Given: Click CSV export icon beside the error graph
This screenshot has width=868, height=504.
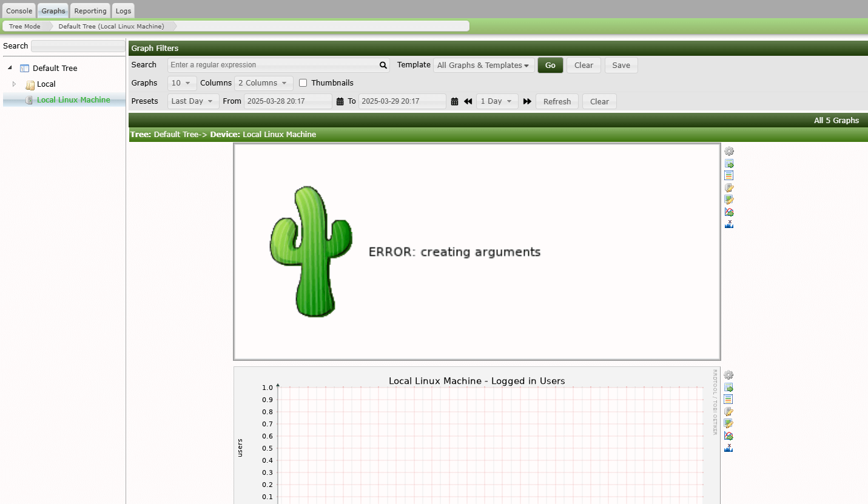Looking at the screenshot, I should (x=729, y=163).
